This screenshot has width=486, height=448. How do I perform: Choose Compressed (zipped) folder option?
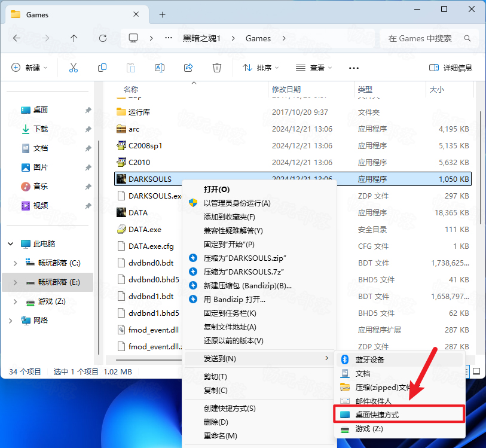[399, 387]
